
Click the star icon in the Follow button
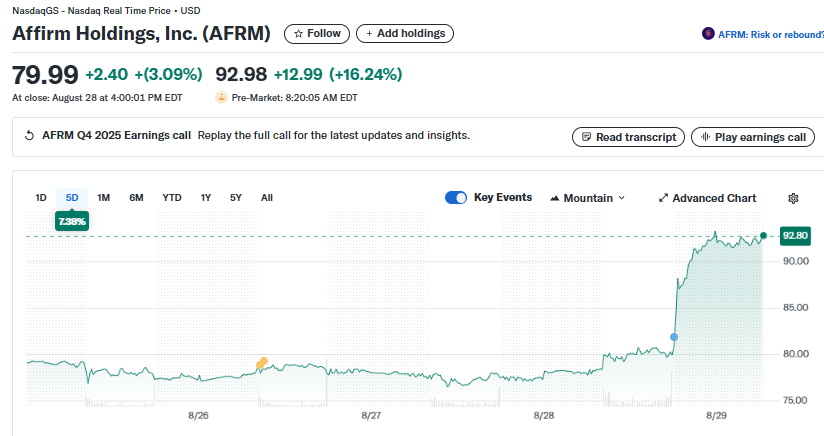pyautogui.click(x=298, y=34)
